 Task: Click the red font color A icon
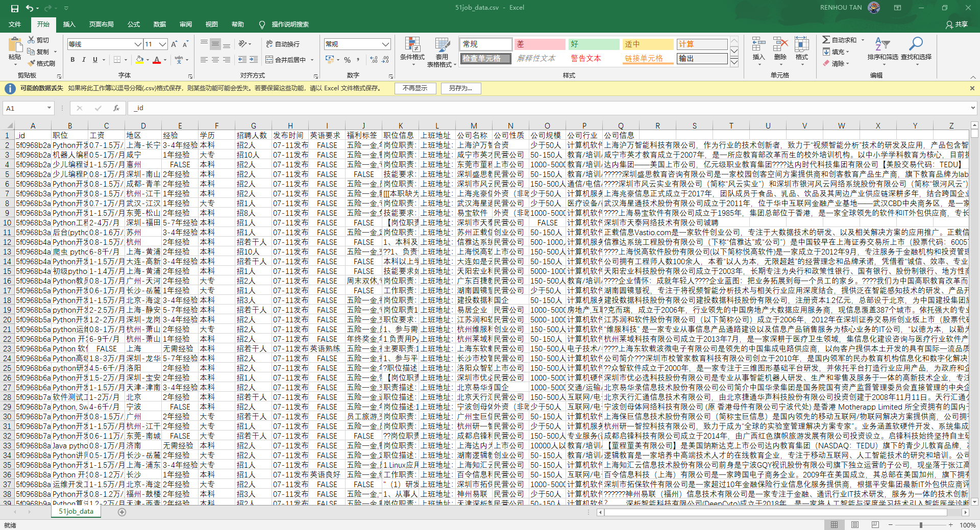(157, 60)
